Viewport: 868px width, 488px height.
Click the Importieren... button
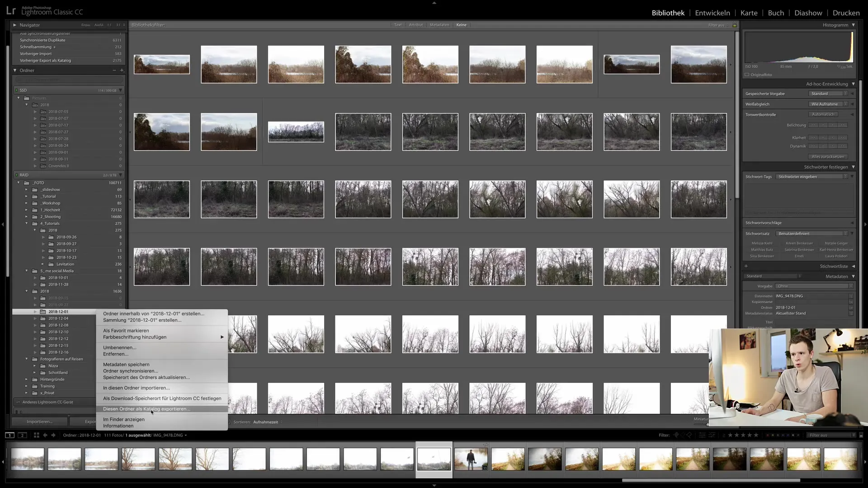pyautogui.click(x=39, y=422)
